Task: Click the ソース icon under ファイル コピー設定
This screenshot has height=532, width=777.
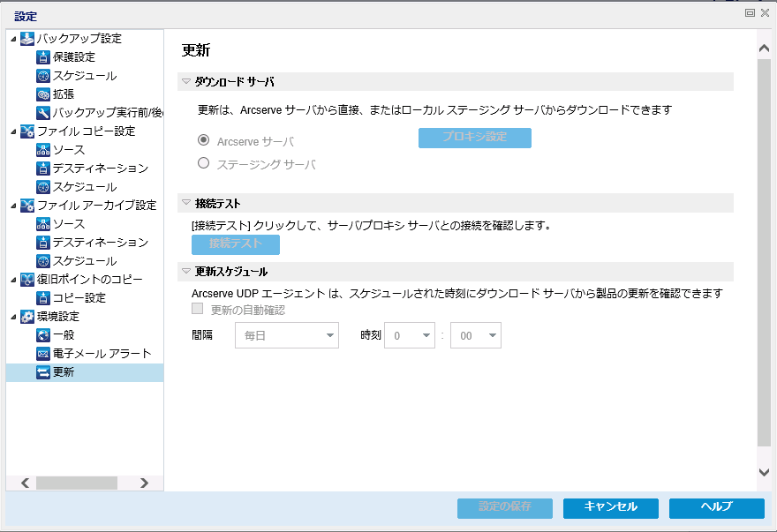Action: (x=43, y=150)
